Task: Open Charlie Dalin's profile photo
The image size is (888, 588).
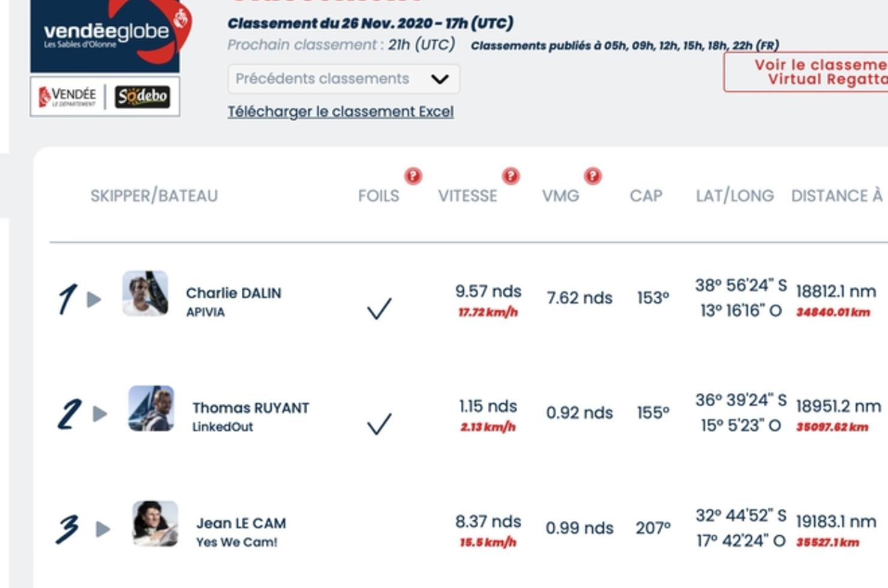Action: [x=145, y=293]
